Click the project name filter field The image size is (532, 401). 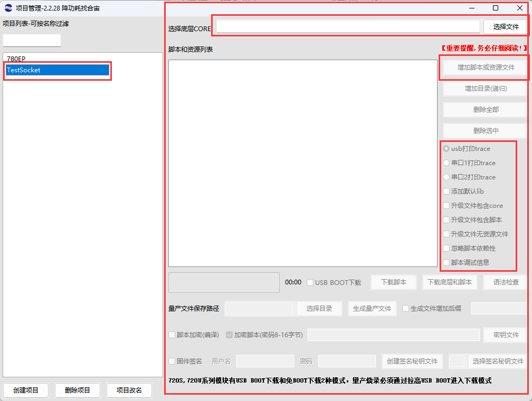pyautogui.click(x=32, y=40)
